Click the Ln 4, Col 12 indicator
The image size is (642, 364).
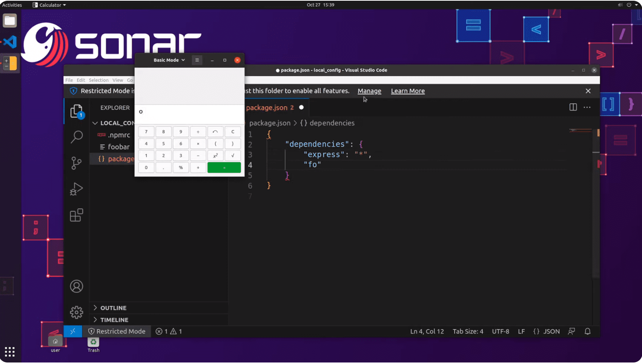pyautogui.click(x=427, y=331)
